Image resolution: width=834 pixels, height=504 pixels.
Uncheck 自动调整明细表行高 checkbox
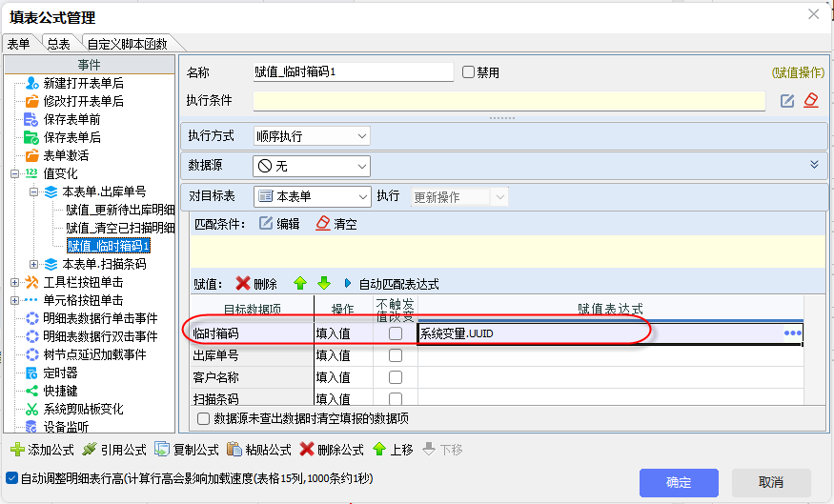(11, 477)
